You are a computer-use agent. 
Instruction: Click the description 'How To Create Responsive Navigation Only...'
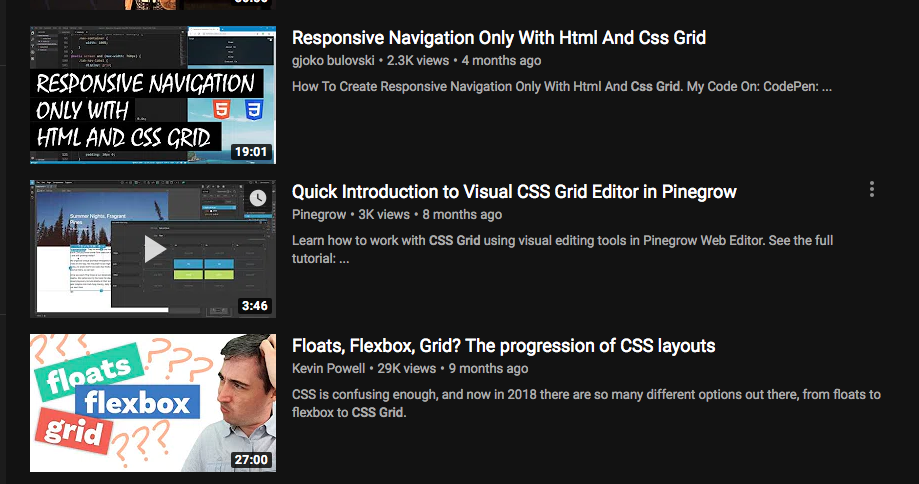[561, 87]
